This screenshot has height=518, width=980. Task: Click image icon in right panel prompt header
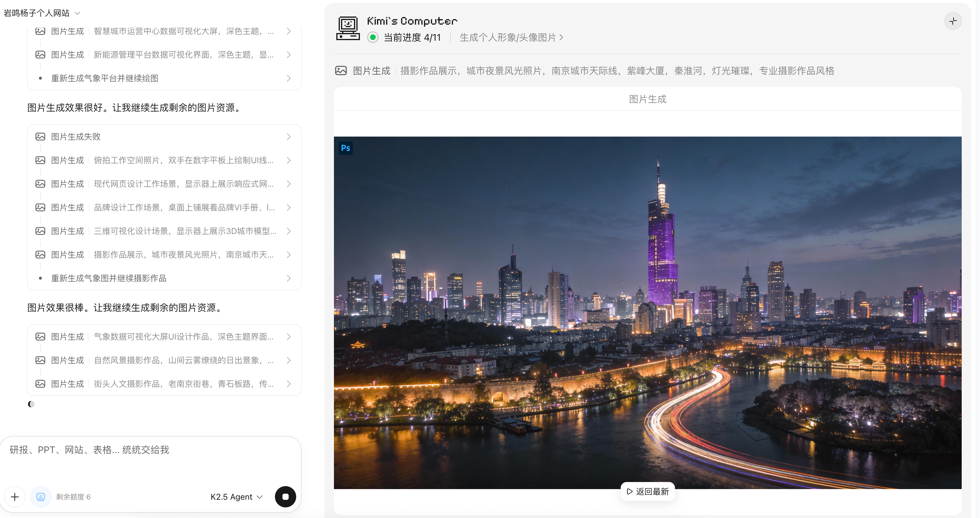pyautogui.click(x=341, y=71)
